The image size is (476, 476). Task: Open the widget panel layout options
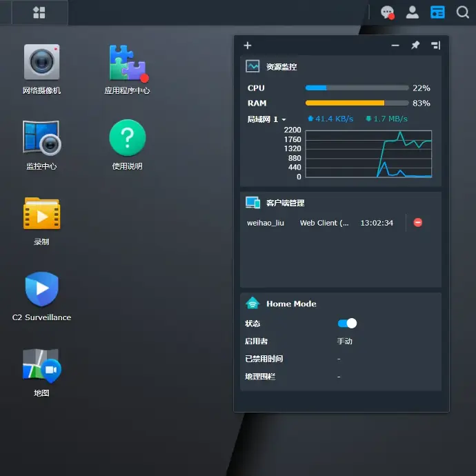[x=435, y=46]
